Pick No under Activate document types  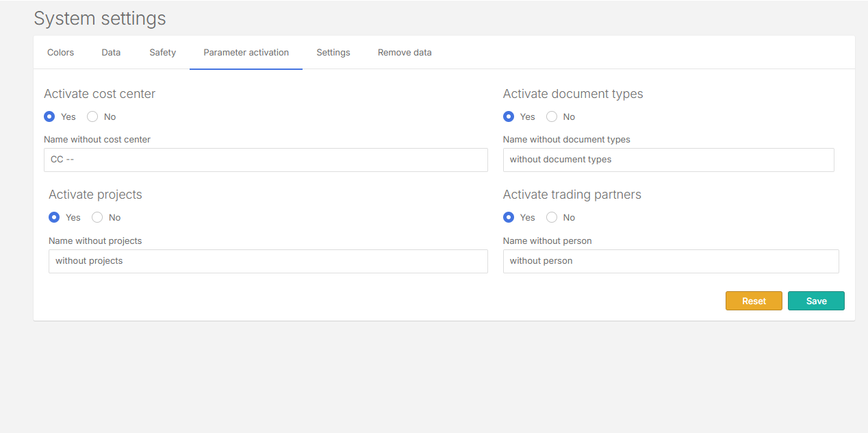(552, 116)
